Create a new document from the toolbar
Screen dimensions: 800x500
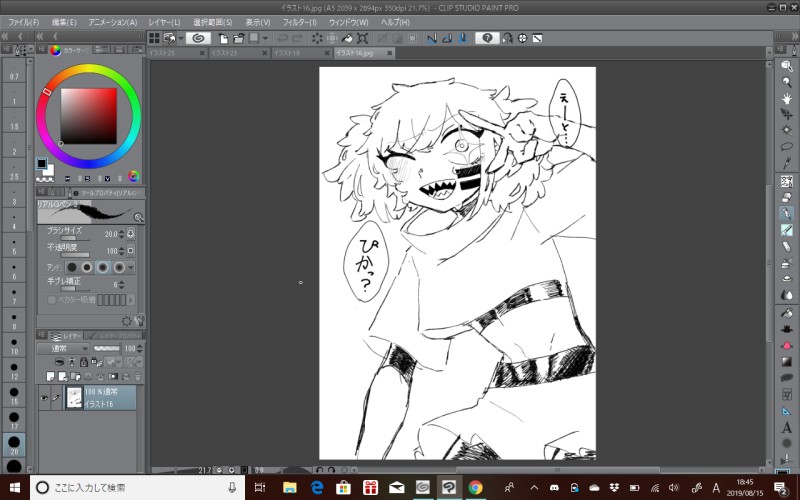[223, 38]
